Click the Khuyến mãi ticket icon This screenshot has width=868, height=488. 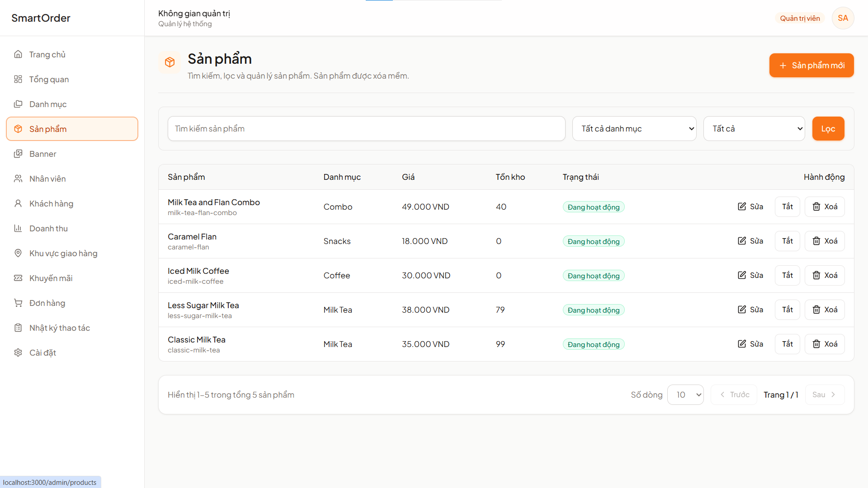click(18, 278)
